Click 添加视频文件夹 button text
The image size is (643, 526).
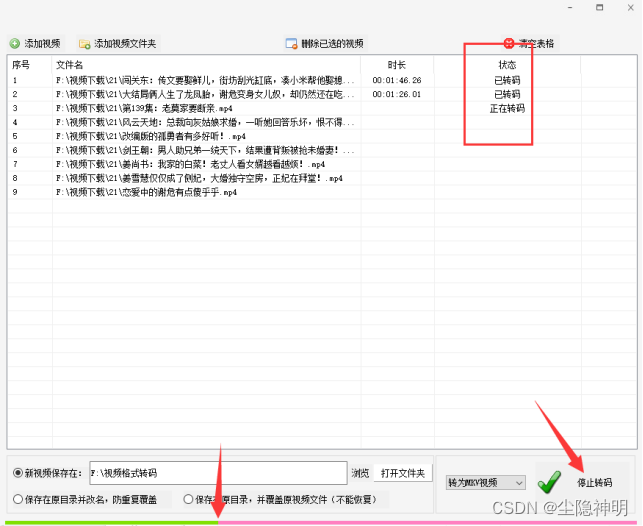[125, 43]
